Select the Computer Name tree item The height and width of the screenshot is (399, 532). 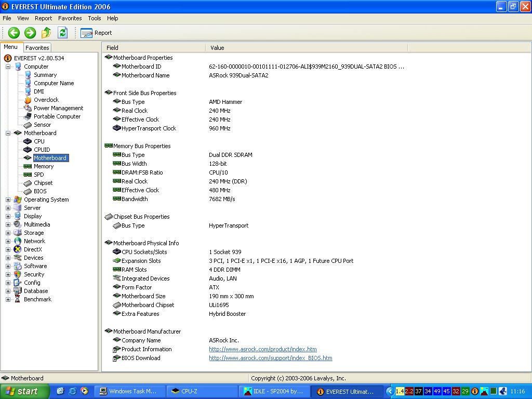(54, 83)
